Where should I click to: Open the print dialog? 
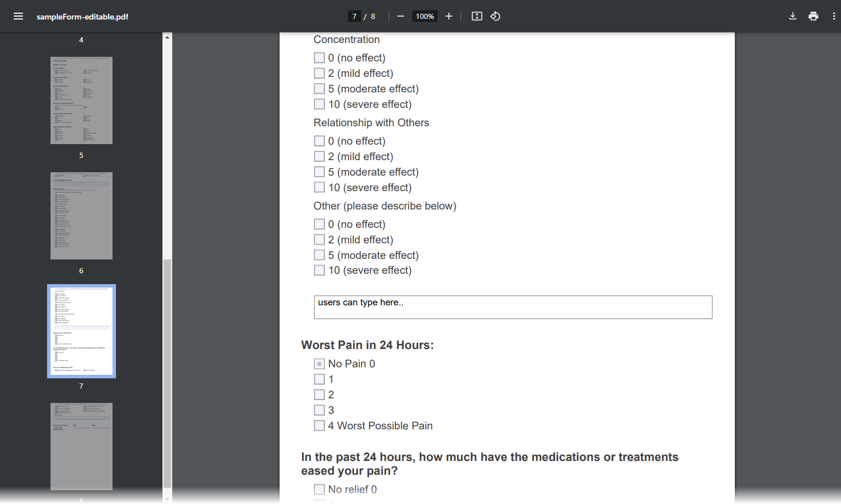813,16
